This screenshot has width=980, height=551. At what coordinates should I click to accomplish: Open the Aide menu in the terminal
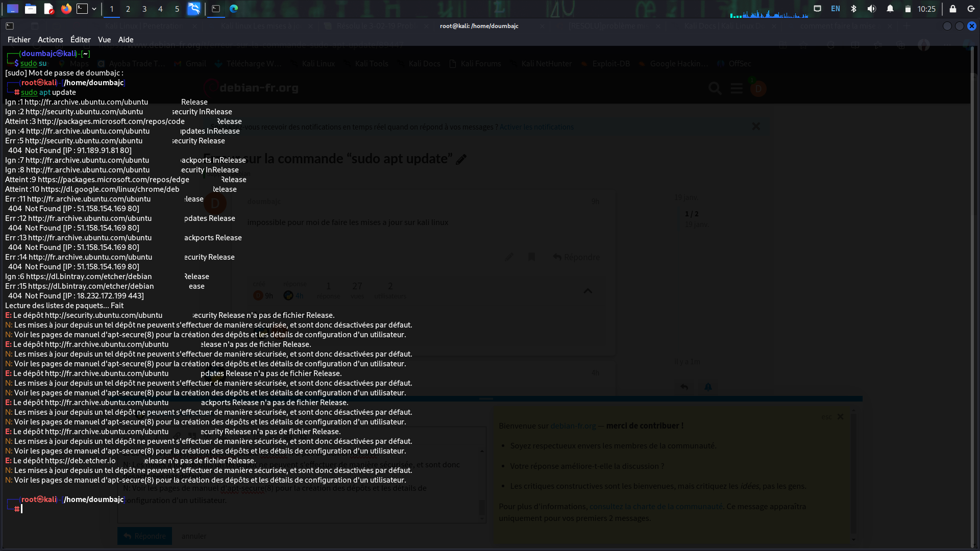[x=126, y=39]
